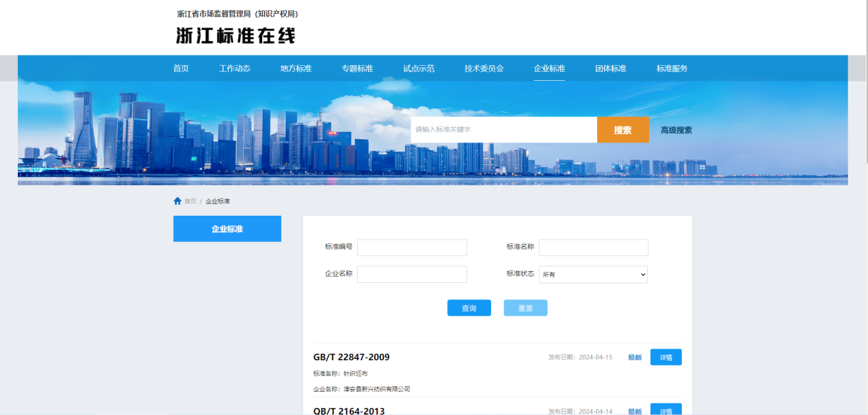Viewport: 868px width, 415px height.
Task: Go to 工作动态 menu item
Action: coord(235,68)
